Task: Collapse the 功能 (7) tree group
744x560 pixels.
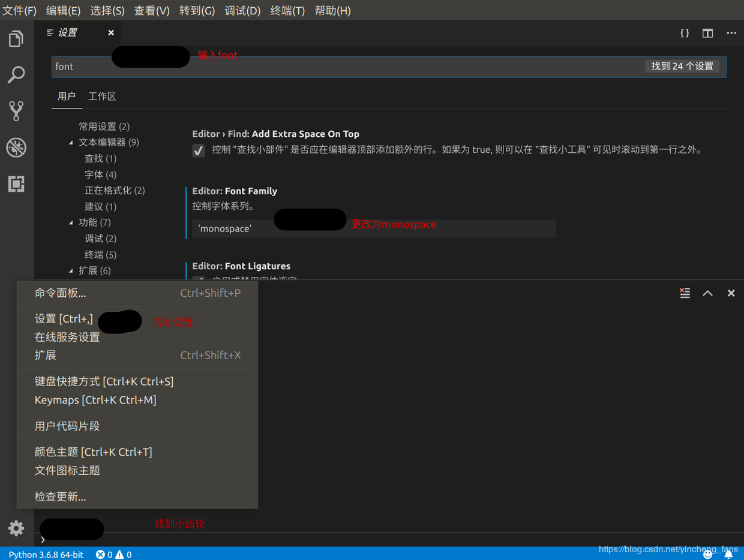Action: pyautogui.click(x=71, y=222)
